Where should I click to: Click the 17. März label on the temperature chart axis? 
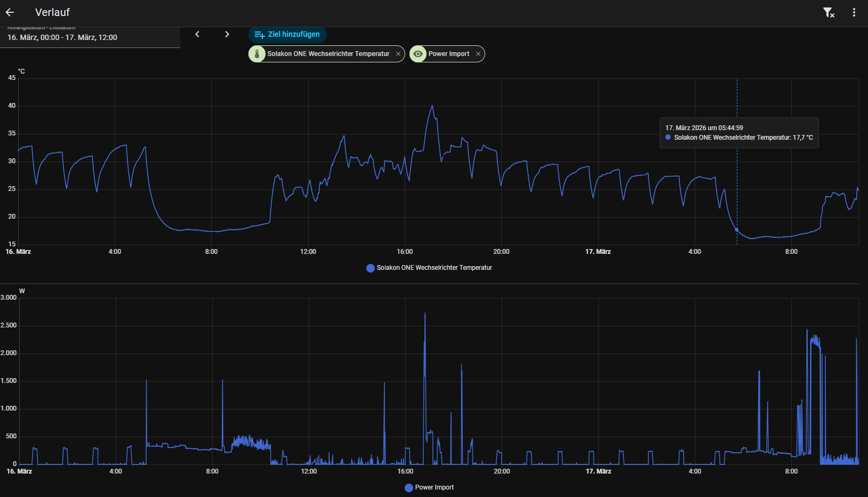pos(598,252)
